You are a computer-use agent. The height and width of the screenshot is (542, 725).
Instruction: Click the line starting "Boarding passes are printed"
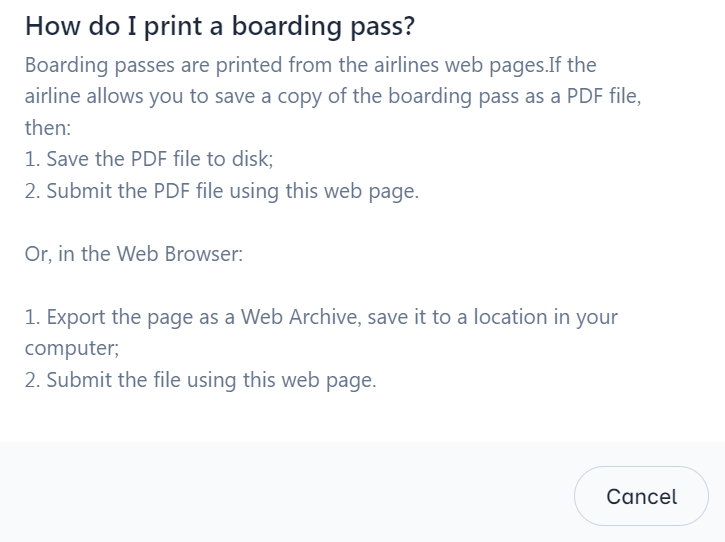[310, 65]
